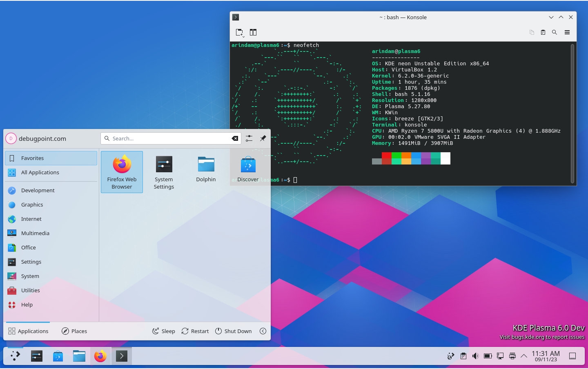The image size is (588, 369).
Task: Open the Utilities category
Action: (51, 290)
